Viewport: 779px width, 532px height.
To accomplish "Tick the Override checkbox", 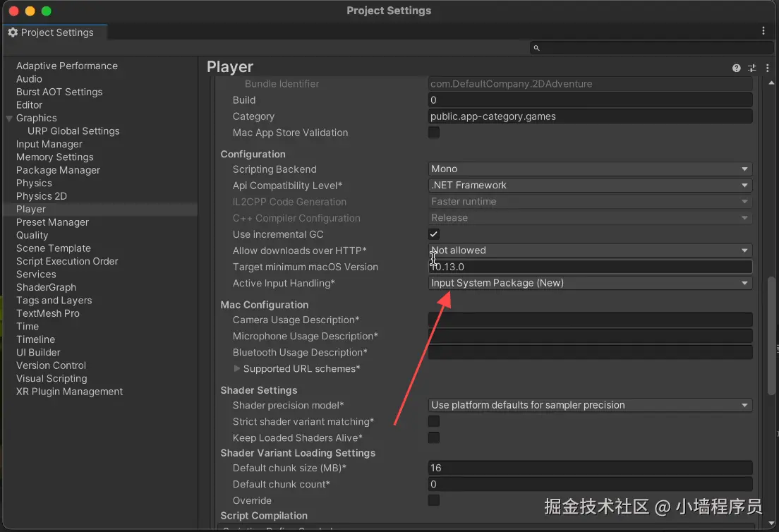I will 434,500.
